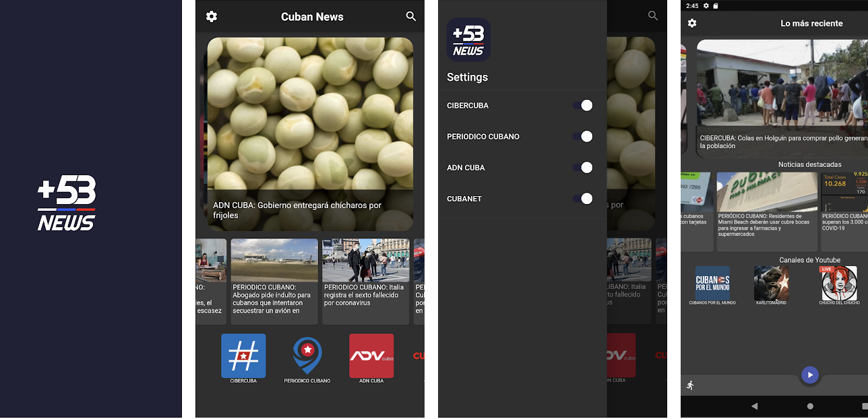Open the red ADN Cuba logo on Cuban News screen
This screenshot has width=868, height=419.
[371, 356]
